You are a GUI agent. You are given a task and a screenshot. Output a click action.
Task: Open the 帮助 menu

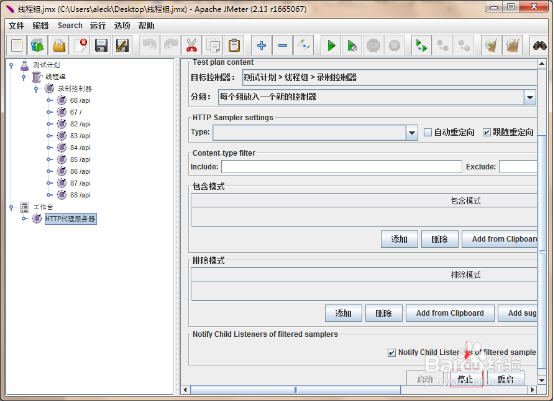pos(146,25)
